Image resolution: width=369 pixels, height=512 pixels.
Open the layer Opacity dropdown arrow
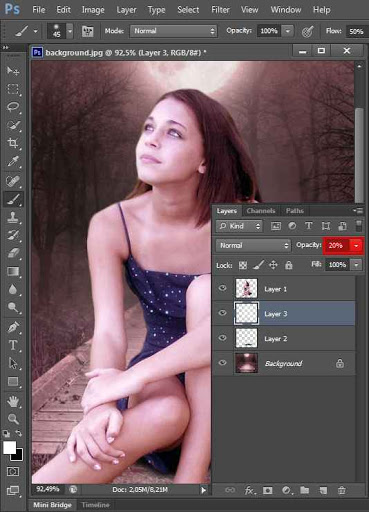tap(356, 246)
